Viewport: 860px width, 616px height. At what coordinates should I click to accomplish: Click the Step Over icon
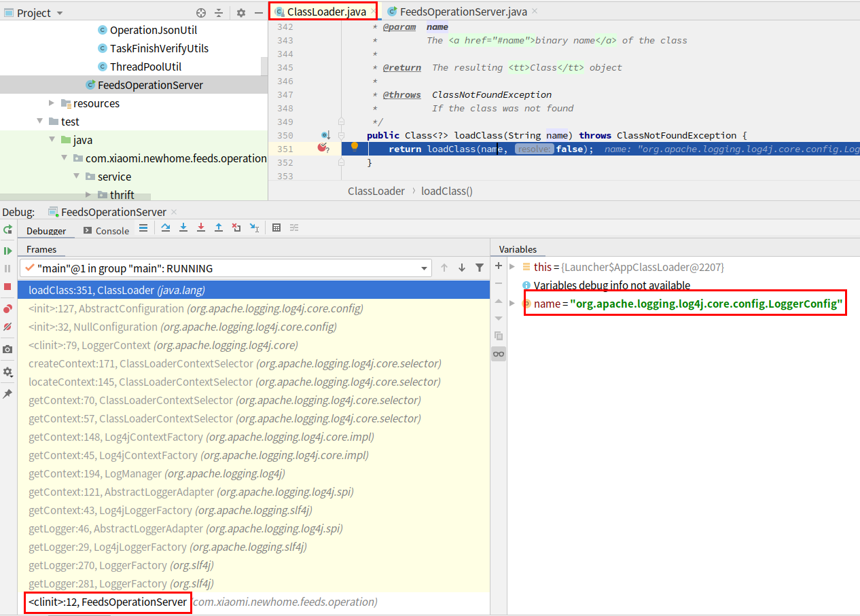[x=166, y=228]
